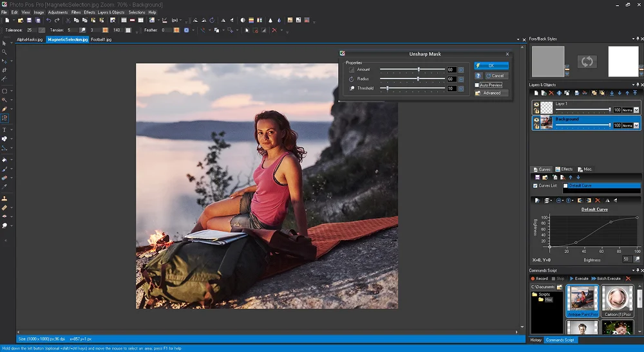This screenshot has height=352, width=644.
Task: Switch to the Football1.jpg tab
Action: [x=101, y=39]
